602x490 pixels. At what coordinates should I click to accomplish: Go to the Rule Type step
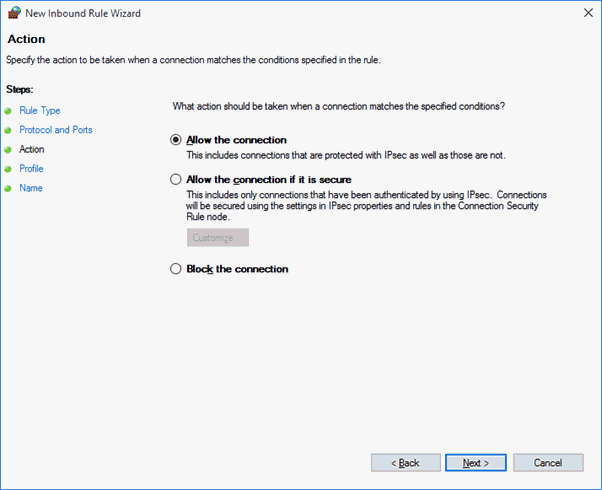[40, 111]
